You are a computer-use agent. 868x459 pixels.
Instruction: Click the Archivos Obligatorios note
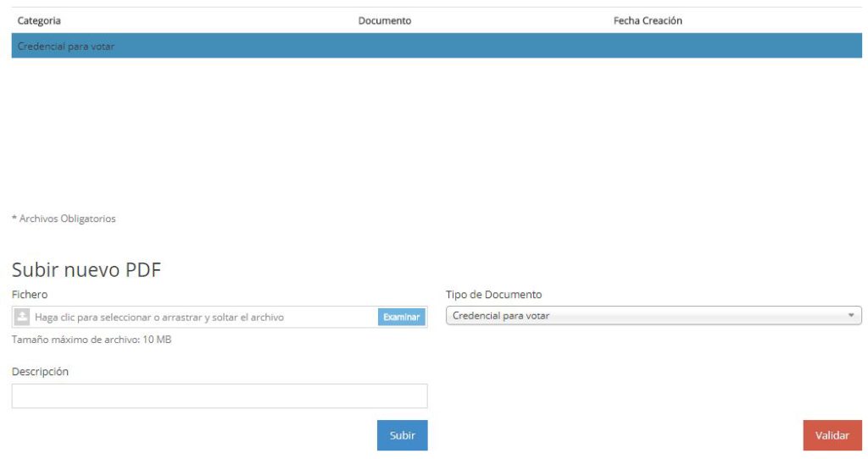click(64, 218)
